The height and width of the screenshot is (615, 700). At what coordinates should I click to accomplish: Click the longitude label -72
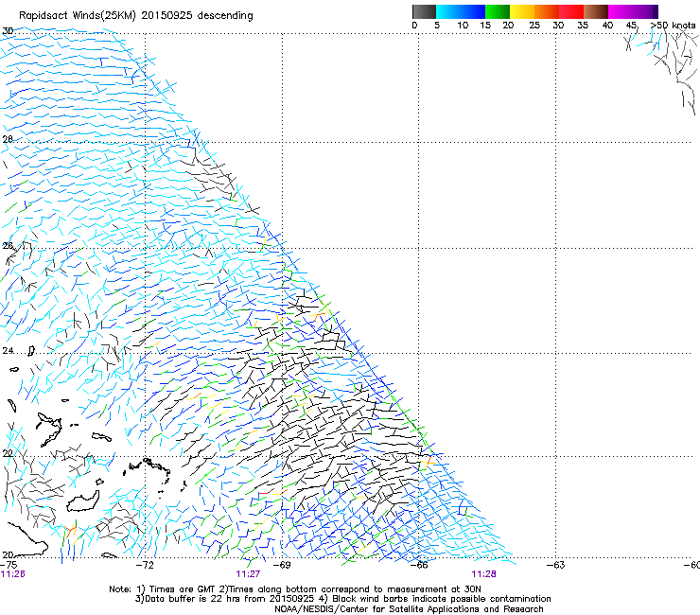pos(145,565)
